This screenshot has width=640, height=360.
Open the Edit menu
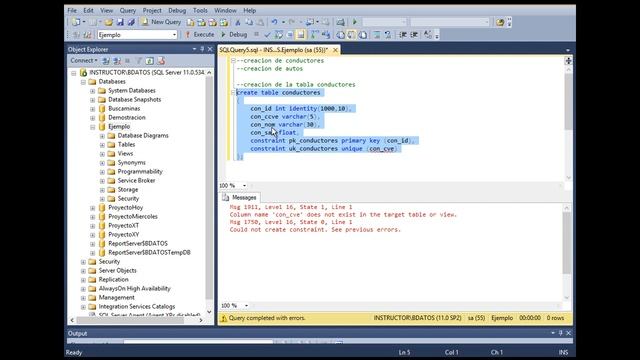88,10
